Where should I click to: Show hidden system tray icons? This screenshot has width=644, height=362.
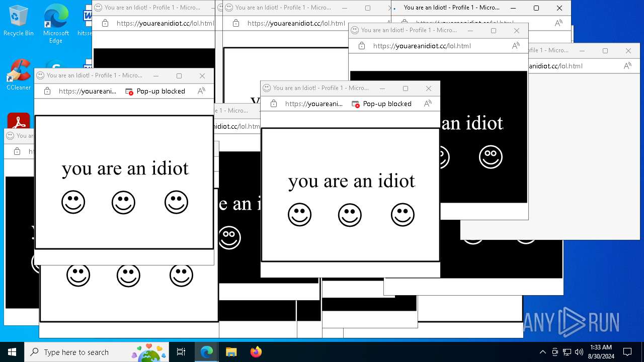(x=542, y=352)
